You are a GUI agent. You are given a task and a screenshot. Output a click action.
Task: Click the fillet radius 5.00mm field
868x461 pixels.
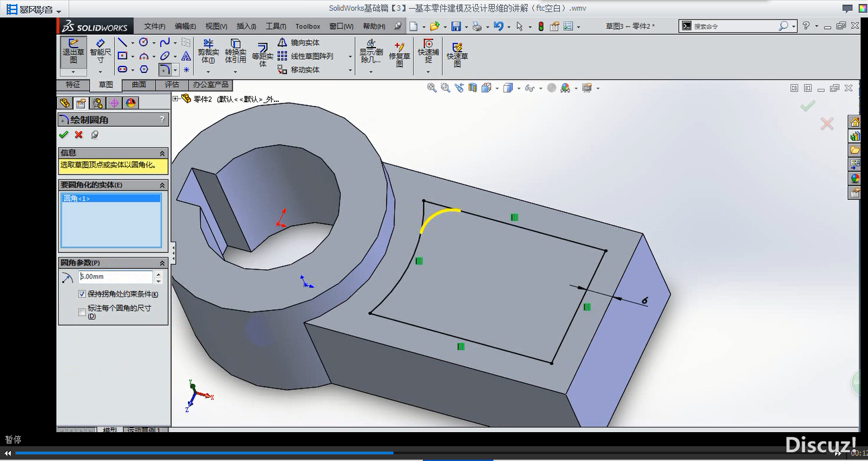pyautogui.click(x=115, y=276)
